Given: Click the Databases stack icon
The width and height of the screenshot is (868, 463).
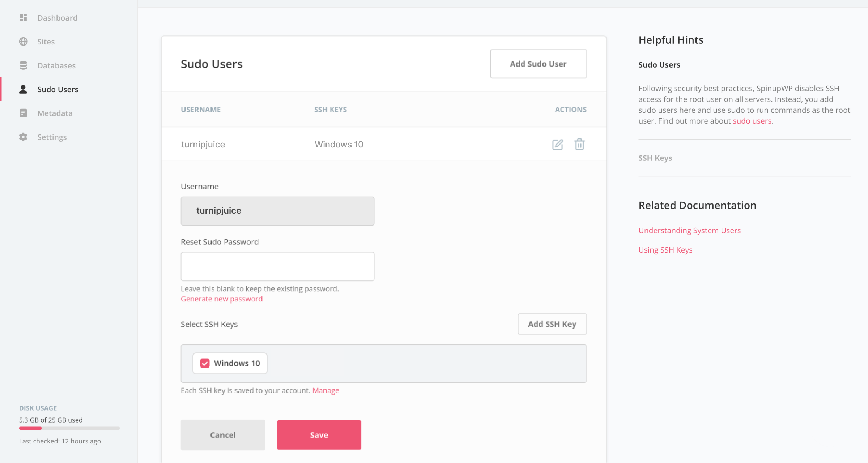Looking at the screenshot, I should pyautogui.click(x=24, y=65).
